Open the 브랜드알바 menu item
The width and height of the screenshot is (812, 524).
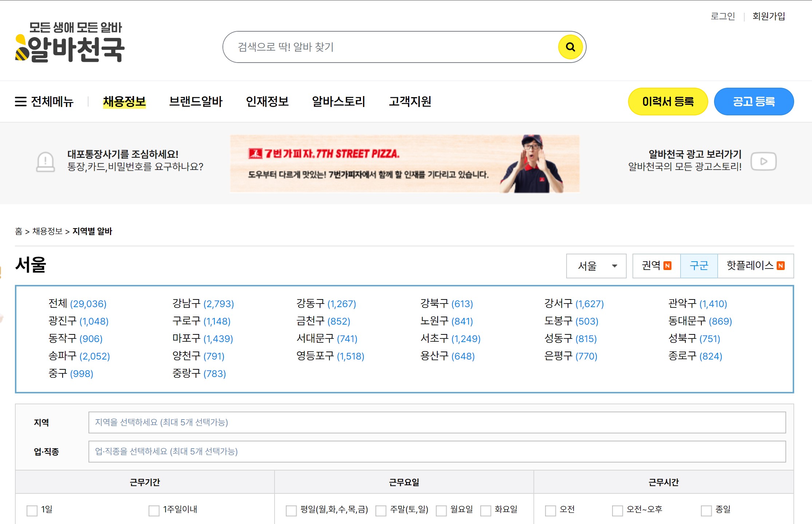coord(196,102)
